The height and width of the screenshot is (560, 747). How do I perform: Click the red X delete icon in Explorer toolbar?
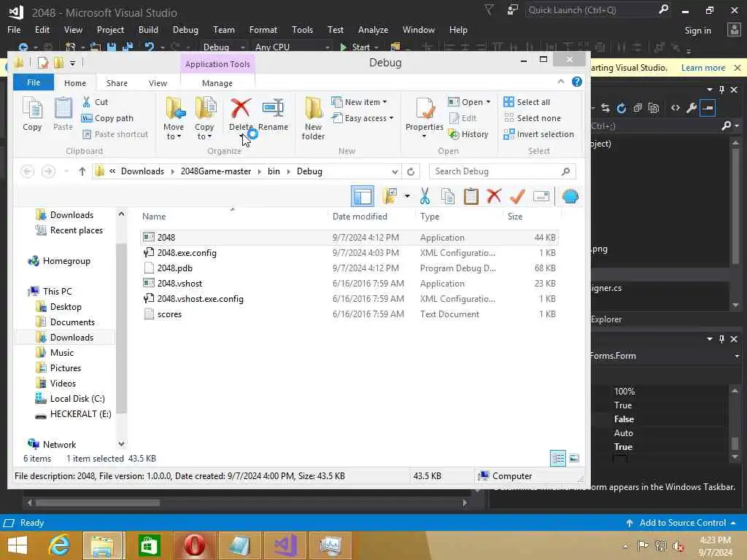click(x=494, y=195)
